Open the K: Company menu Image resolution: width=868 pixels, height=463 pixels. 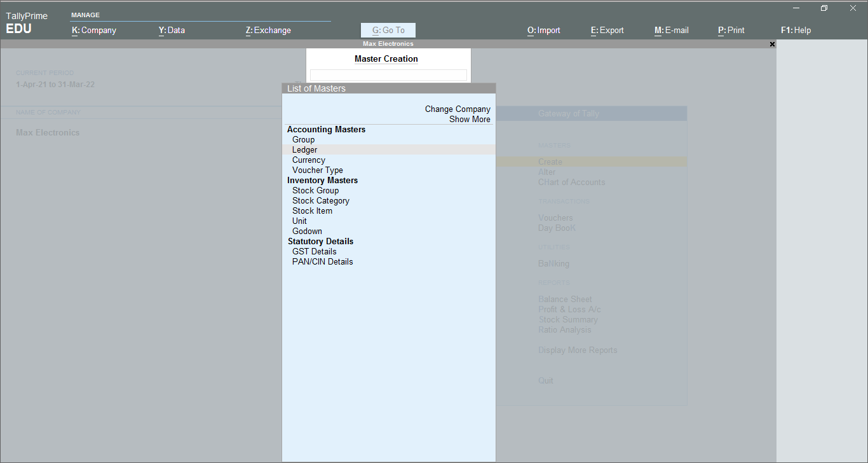[x=94, y=30]
